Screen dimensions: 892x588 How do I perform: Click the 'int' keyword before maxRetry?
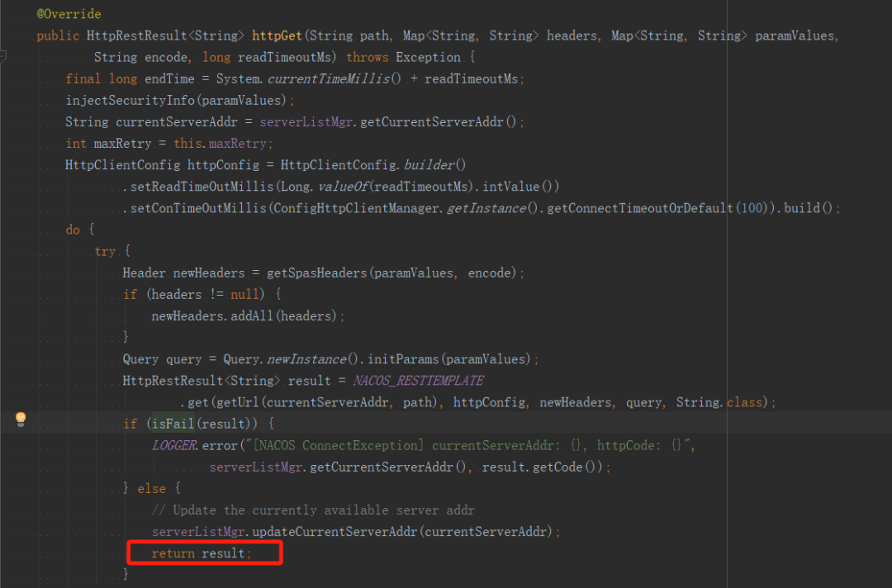(76, 144)
